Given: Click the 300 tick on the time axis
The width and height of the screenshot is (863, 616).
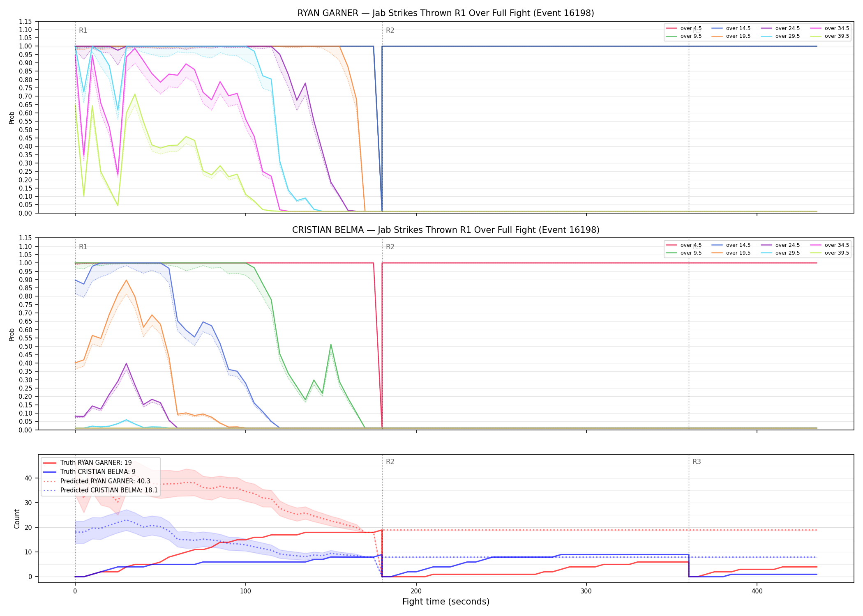Looking at the screenshot, I should (x=586, y=591).
